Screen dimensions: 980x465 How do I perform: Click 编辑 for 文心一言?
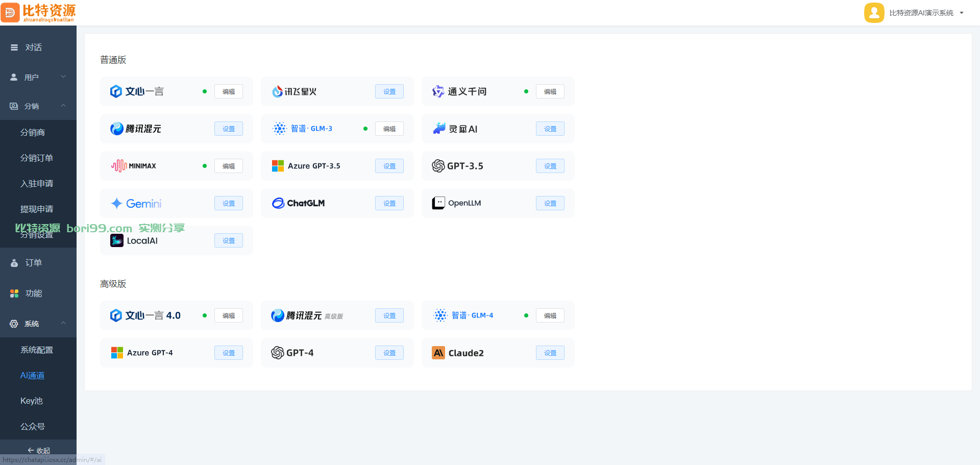tap(229, 91)
